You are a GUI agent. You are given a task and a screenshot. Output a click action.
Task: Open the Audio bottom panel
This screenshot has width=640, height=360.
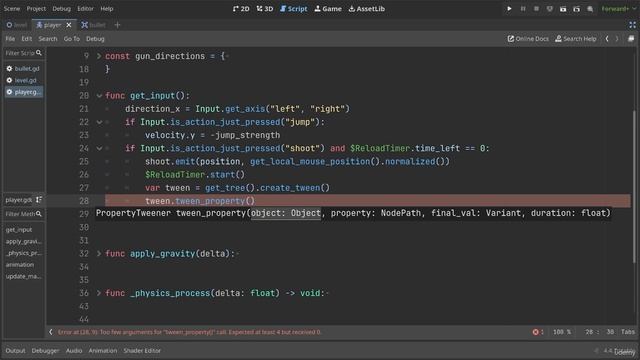click(x=74, y=351)
